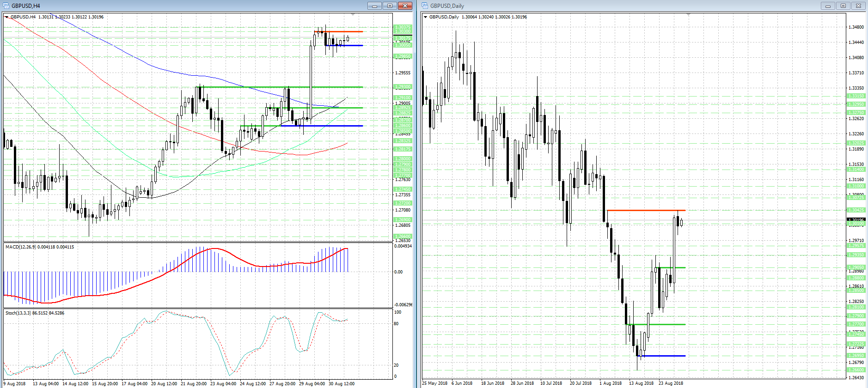Minimize the GBPUSD,Daily chart window
The width and height of the screenshot is (868, 388).
click(x=828, y=6)
